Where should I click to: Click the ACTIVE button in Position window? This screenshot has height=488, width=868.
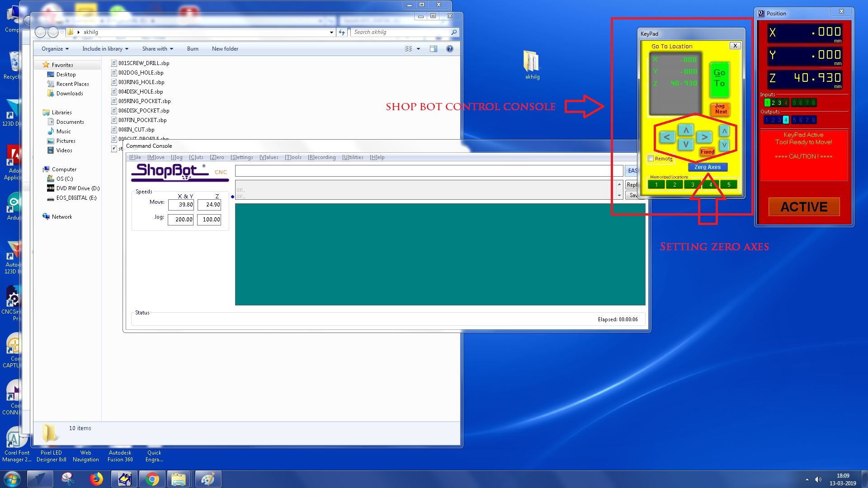click(804, 206)
